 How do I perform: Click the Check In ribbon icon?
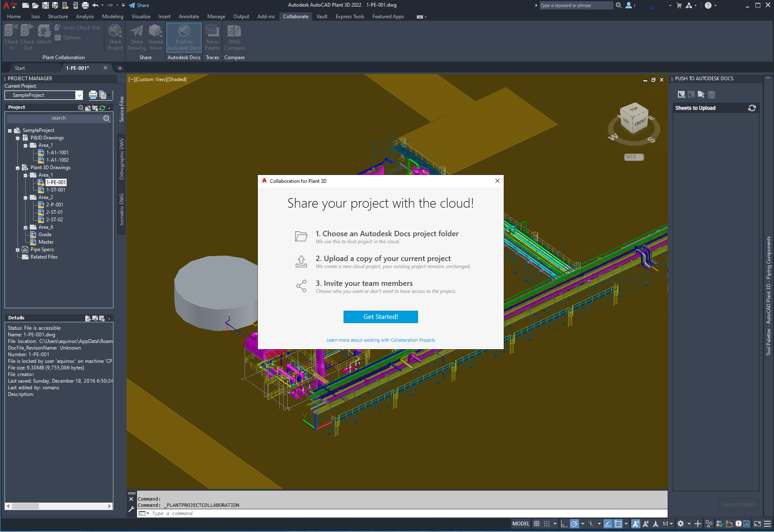coord(11,37)
